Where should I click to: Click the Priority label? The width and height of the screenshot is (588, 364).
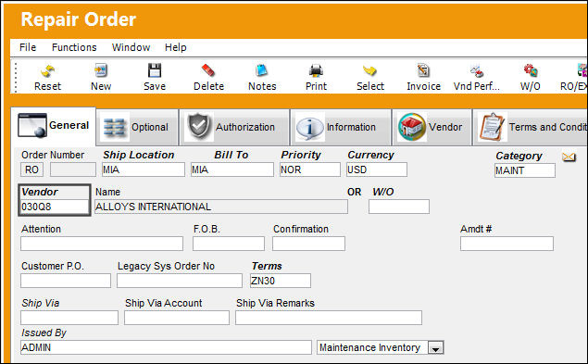pos(301,155)
